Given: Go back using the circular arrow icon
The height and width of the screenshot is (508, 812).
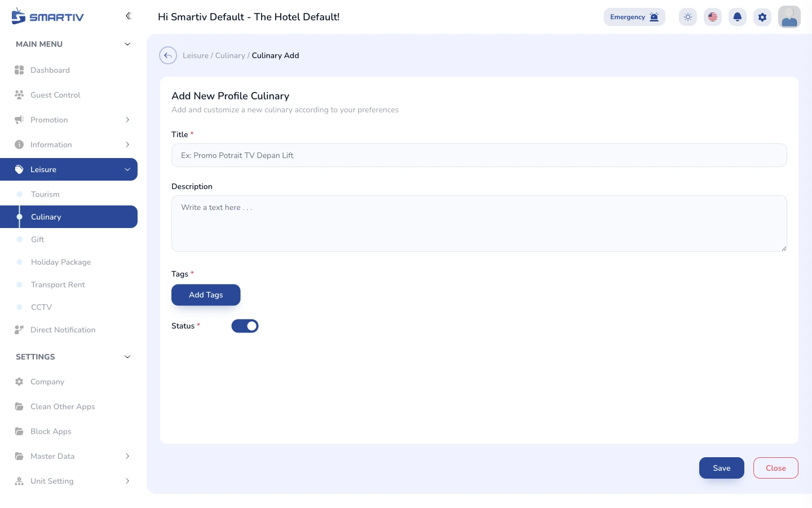Looking at the screenshot, I should coord(168,55).
